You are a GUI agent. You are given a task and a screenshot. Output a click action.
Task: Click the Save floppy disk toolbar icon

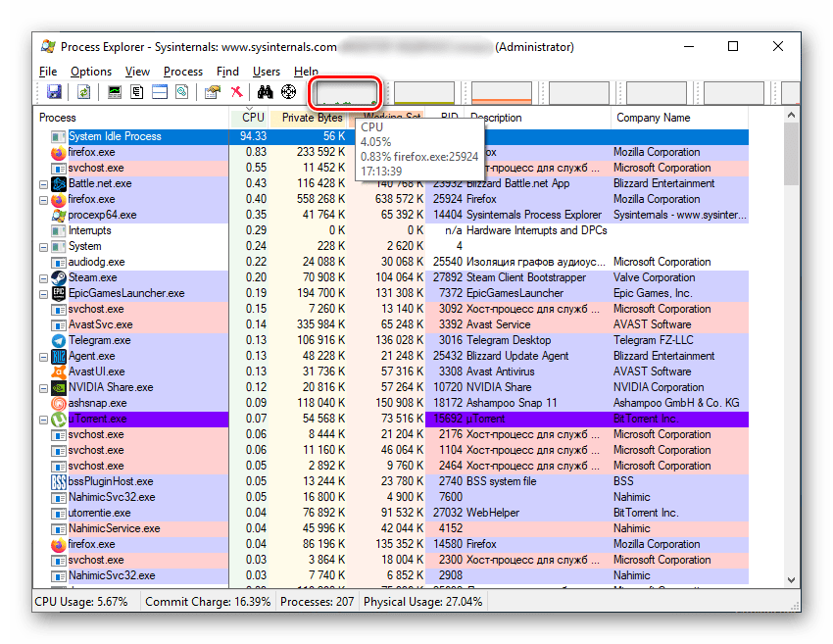click(54, 92)
